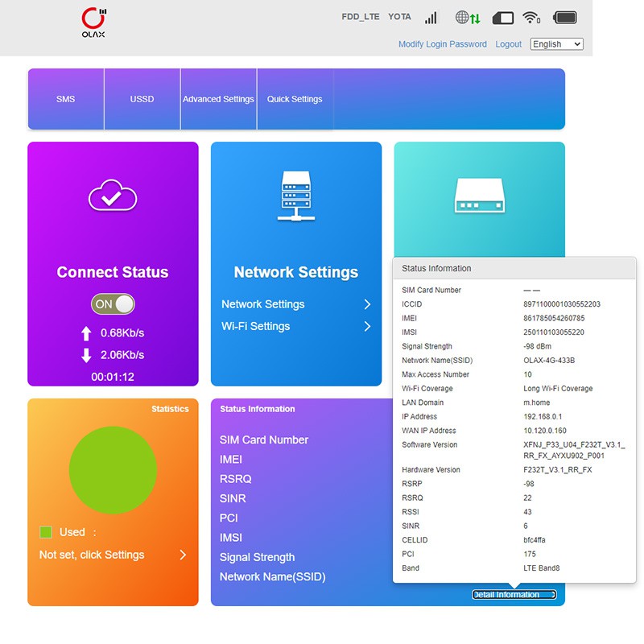Expand Wi-Fi Settings with its arrow
Viewport: 644px width, 644px height.
367,326
